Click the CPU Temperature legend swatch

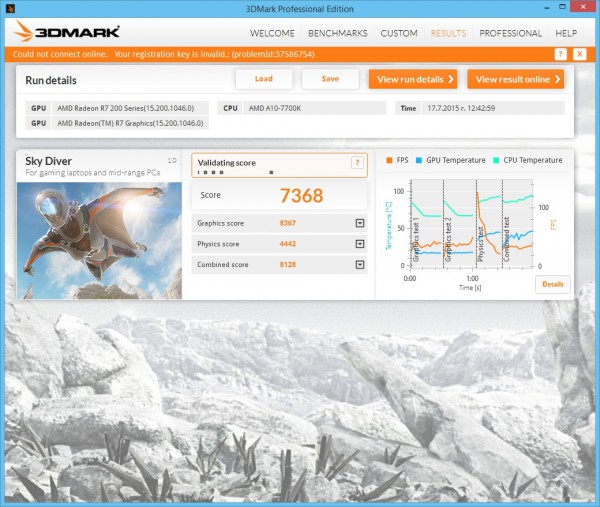click(496, 160)
